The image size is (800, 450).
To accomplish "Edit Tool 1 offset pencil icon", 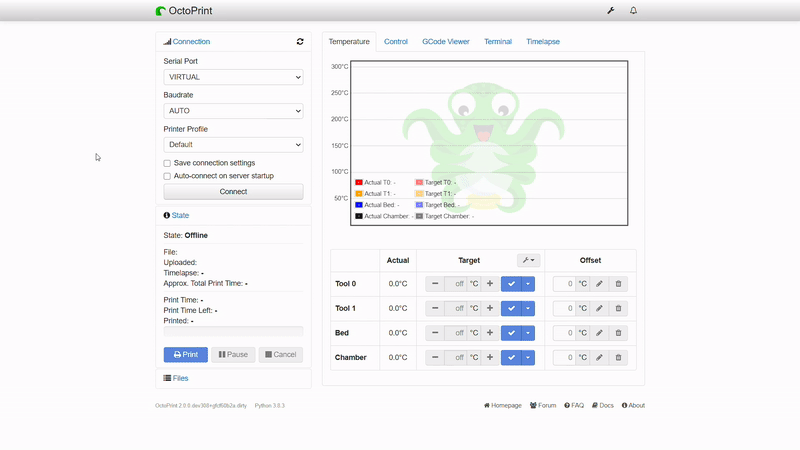I will click(x=599, y=308).
